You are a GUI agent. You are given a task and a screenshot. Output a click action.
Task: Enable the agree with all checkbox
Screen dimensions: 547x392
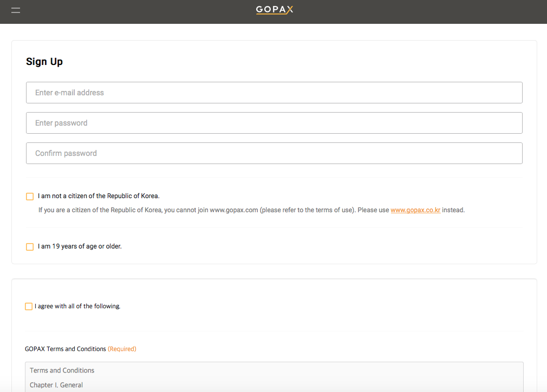coord(29,306)
